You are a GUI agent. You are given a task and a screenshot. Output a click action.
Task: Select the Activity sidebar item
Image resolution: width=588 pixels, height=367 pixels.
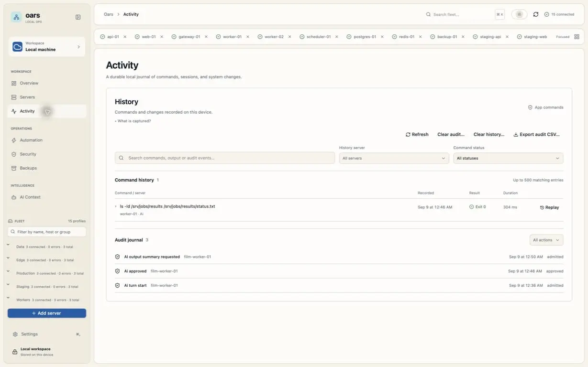pyautogui.click(x=46, y=111)
